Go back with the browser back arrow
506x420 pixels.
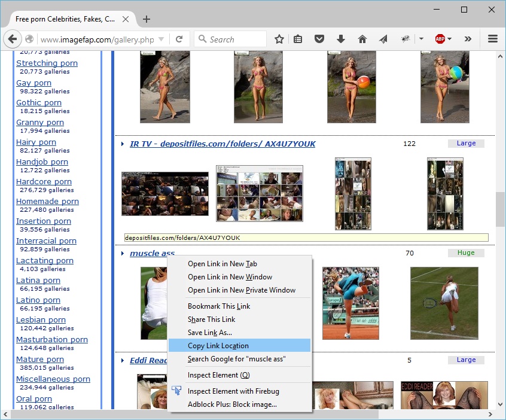click(13, 39)
